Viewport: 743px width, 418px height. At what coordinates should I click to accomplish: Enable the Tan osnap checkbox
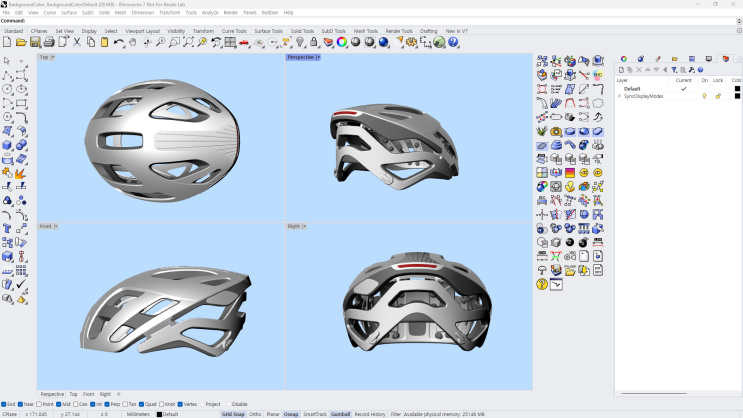pyautogui.click(x=125, y=404)
